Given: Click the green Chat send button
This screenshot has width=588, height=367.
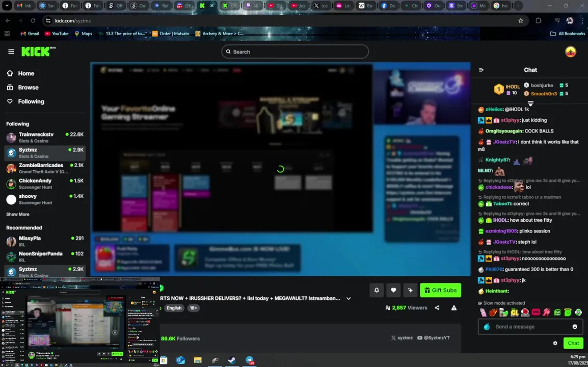Looking at the screenshot, I should tap(573, 343).
